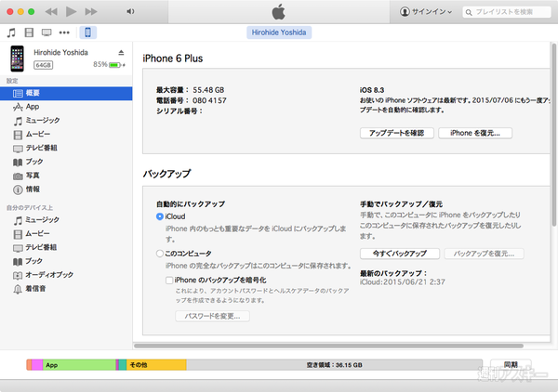Click the iCloud:2015/06/21 2:37 backup date

[x=402, y=282]
